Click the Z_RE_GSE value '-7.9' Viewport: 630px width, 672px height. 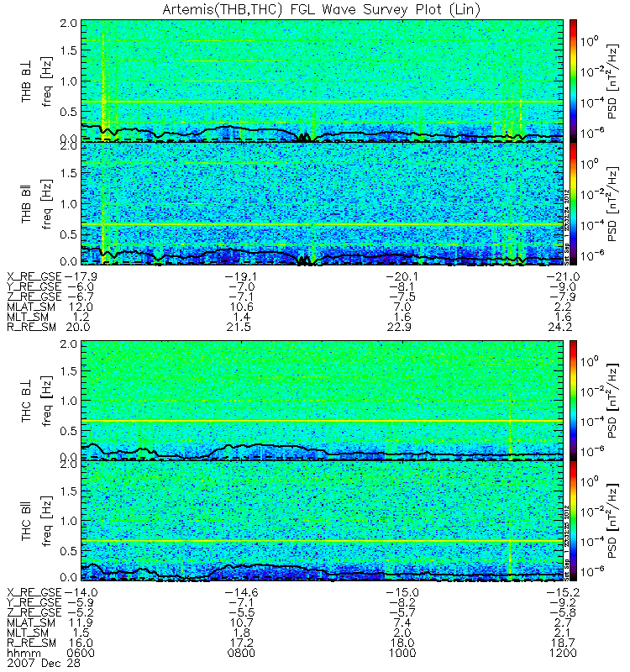pyautogui.click(x=563, y=297)
